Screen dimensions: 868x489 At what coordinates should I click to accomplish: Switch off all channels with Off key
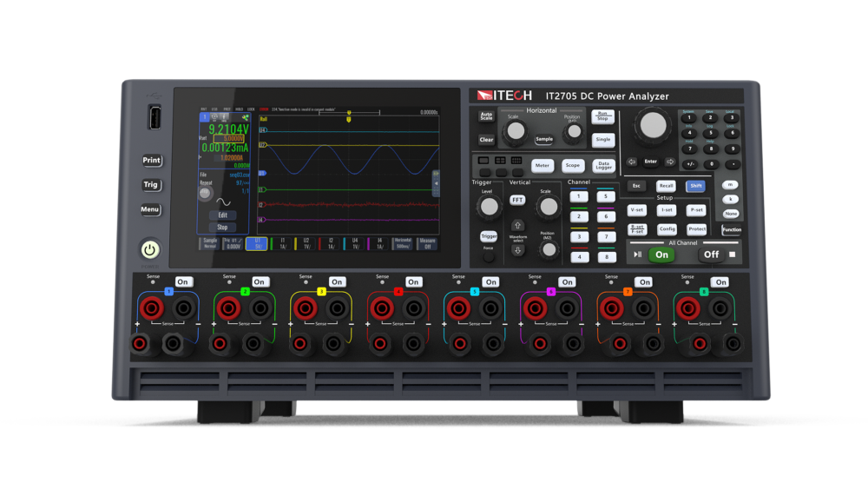(712, 254)
